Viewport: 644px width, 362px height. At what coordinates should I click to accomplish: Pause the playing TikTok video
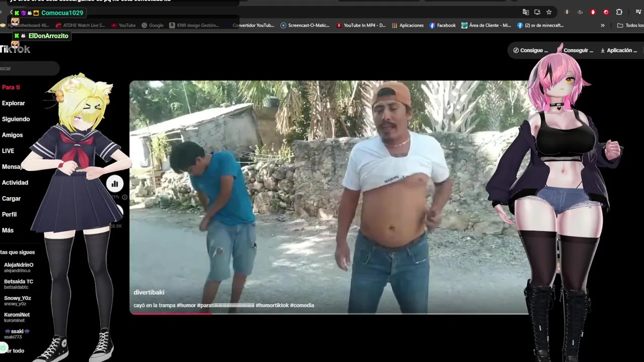pyautogui.click(x=330, y=197)
